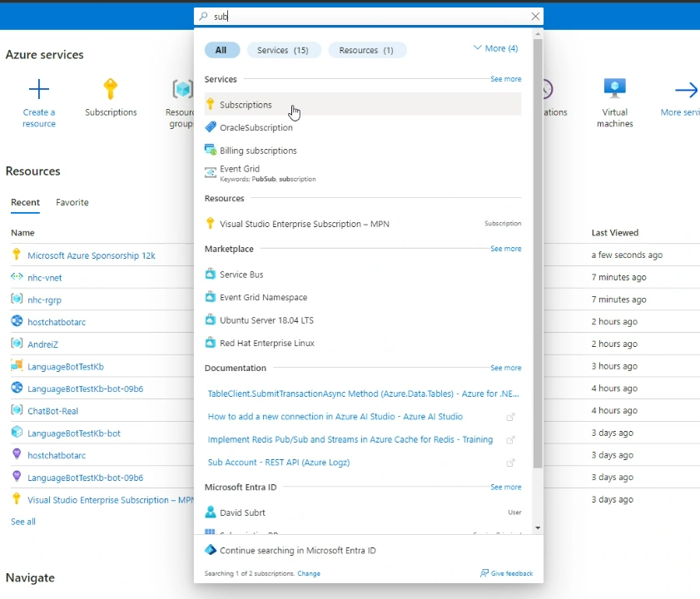This screenshot has width=700, height=599.
Task: Clear the search box with X button
Action: click(x=535, y=17)
